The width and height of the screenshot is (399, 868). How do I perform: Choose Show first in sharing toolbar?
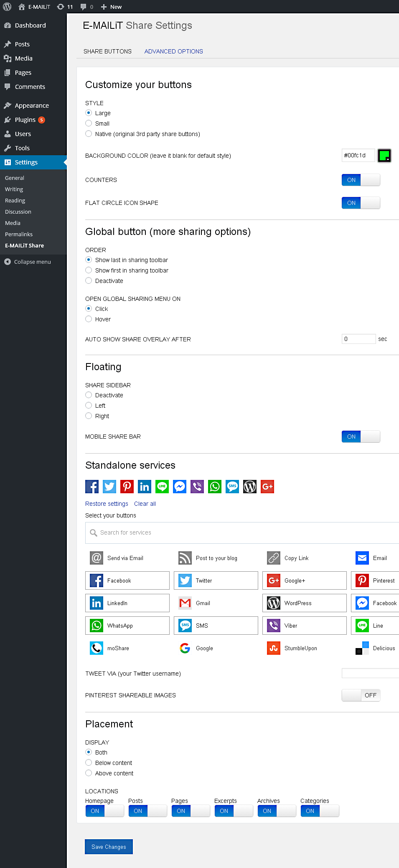[x=89, y=270]
